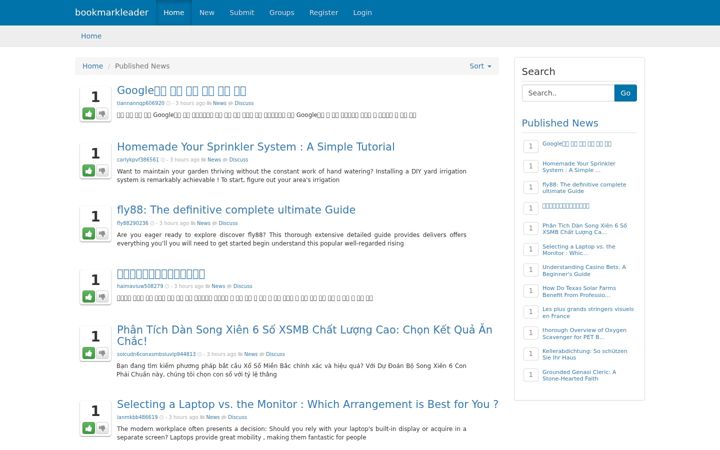The height and width of the screenshot is (450, 720).
Task: Open the Home link in grey subheader
Action: pyautogui.click(x=91, y=36)
